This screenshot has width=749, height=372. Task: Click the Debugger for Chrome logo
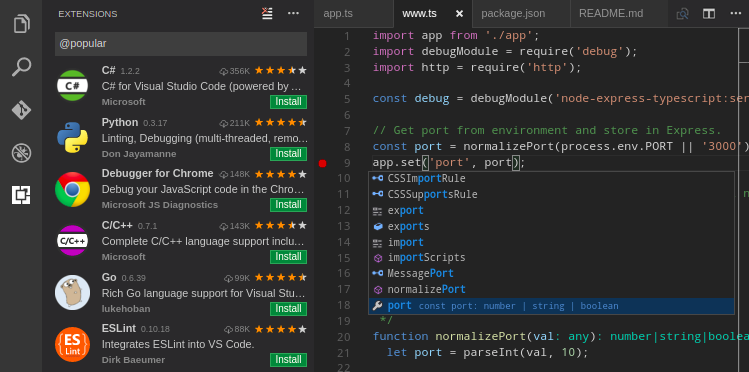pyautogui.click(x=72, y=189)
